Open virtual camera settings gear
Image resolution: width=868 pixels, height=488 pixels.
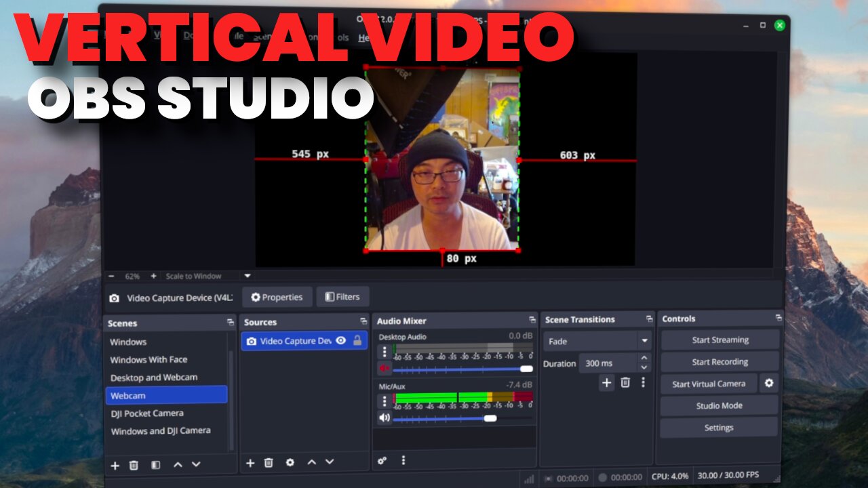point(769,383)
